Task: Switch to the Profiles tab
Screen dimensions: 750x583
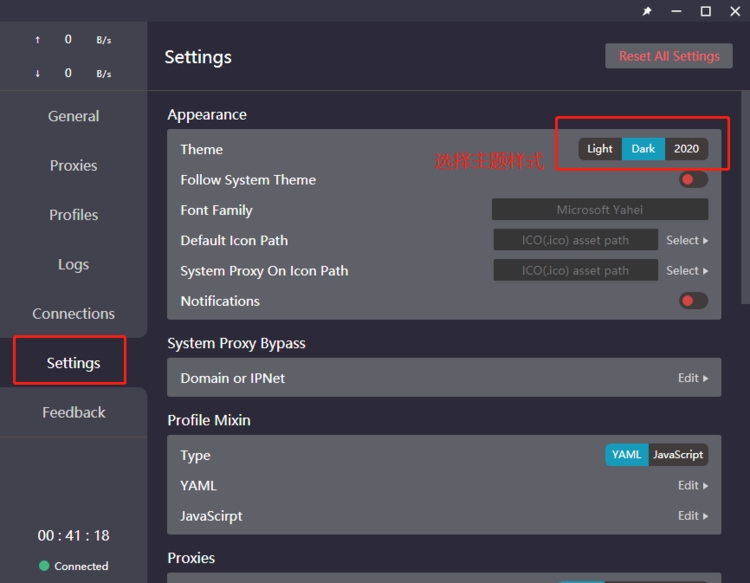Action: pyautogui.click(x=73, y=215)
